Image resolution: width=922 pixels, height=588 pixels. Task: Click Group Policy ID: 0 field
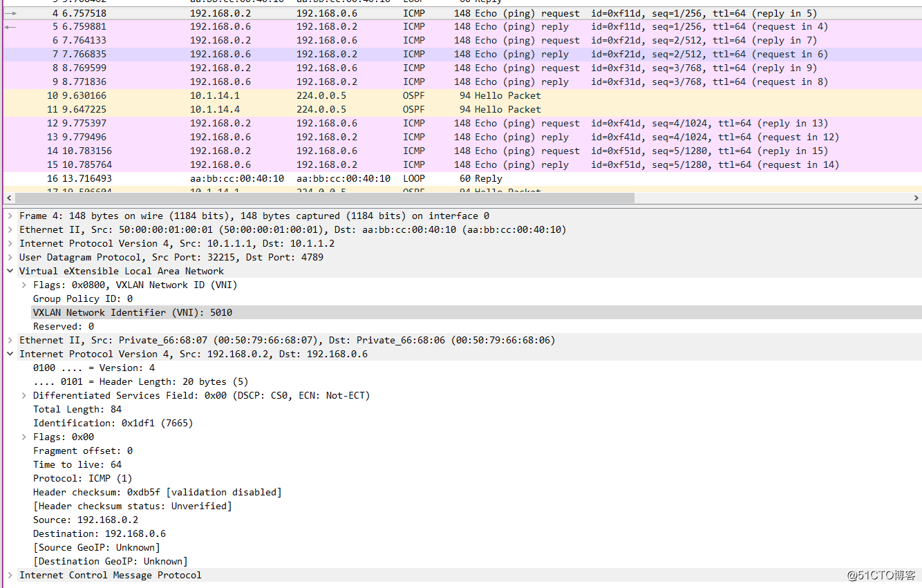(83, 298)
